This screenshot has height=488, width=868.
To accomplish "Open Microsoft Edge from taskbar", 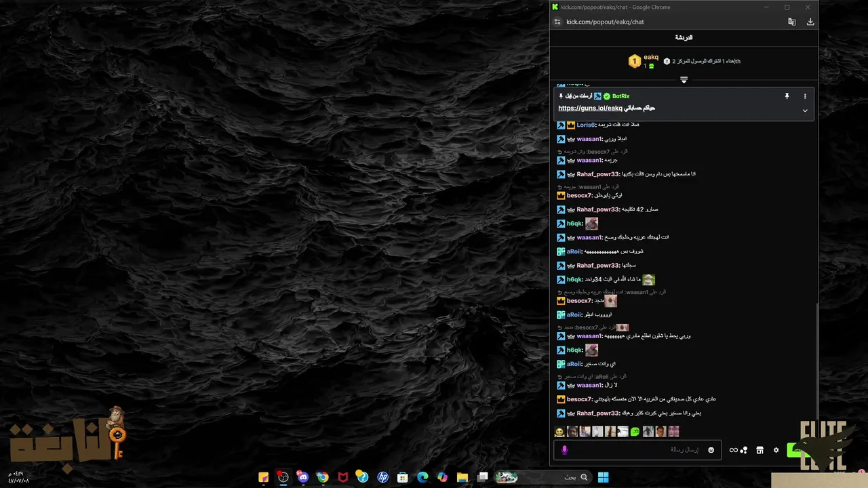I will 422,477.
